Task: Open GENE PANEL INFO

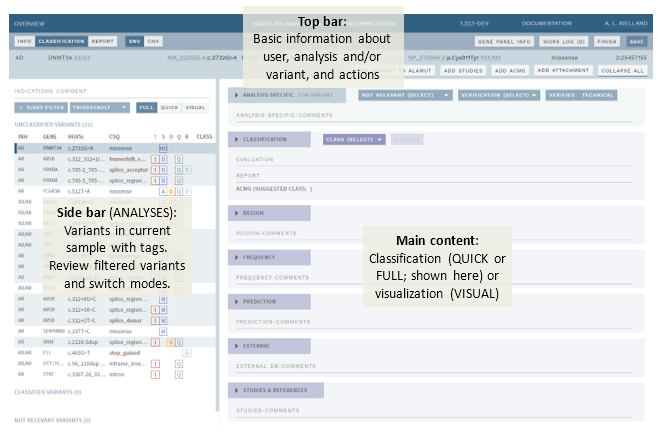Action: coord(501,41)
